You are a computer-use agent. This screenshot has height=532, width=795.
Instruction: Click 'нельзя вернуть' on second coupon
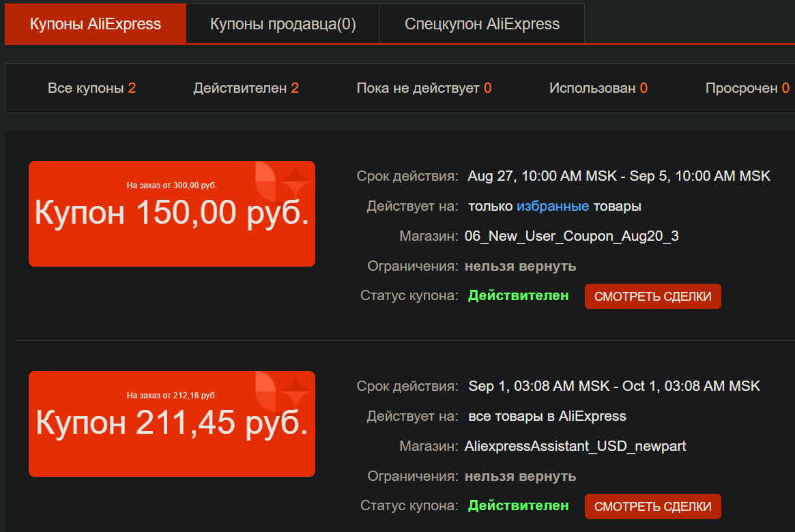tap(520, 476)
